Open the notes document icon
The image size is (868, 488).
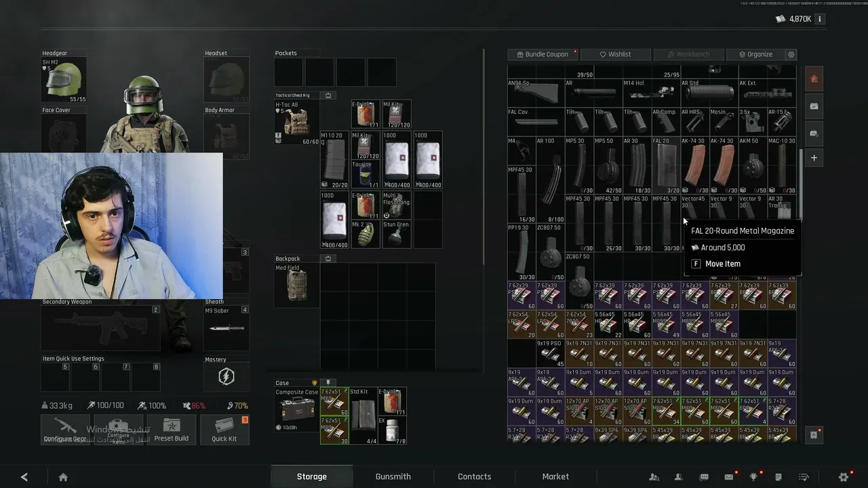pyautogui.click(x=778, y=477)
